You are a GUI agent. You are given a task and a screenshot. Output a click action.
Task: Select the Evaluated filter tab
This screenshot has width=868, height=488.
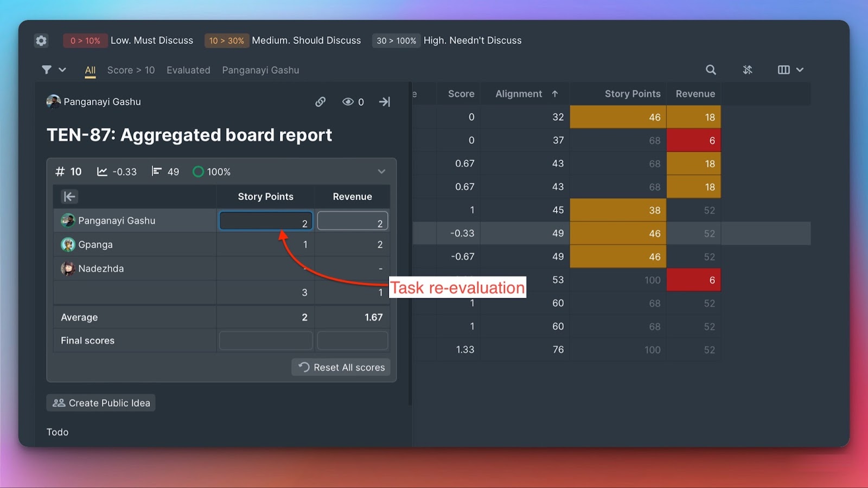pos(188,70)
